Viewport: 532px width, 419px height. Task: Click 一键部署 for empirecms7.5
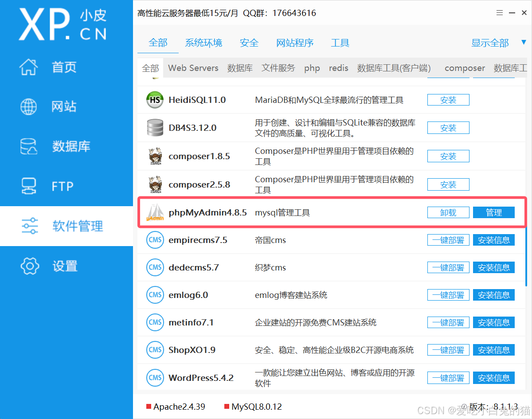pos(448,240)
